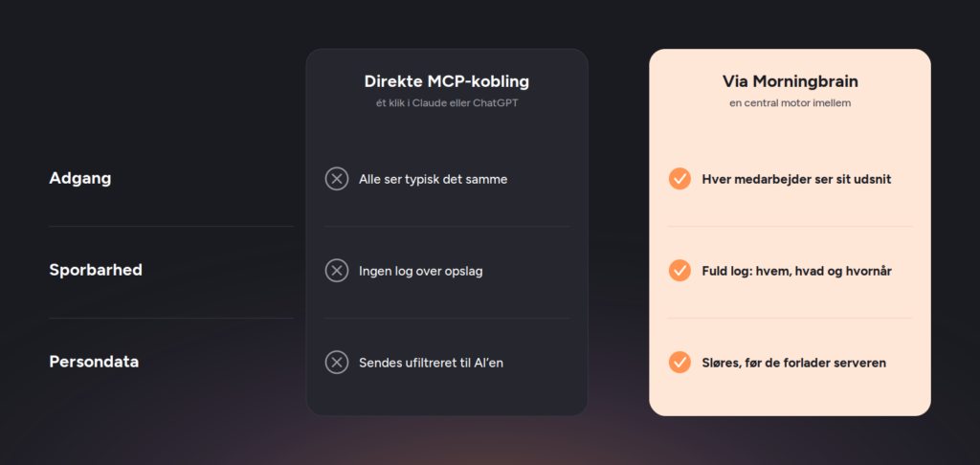Click the text 'Ingen log over opslag'
Image resolution: width=980 pixels, height=465 pixels.
point(421,272)
